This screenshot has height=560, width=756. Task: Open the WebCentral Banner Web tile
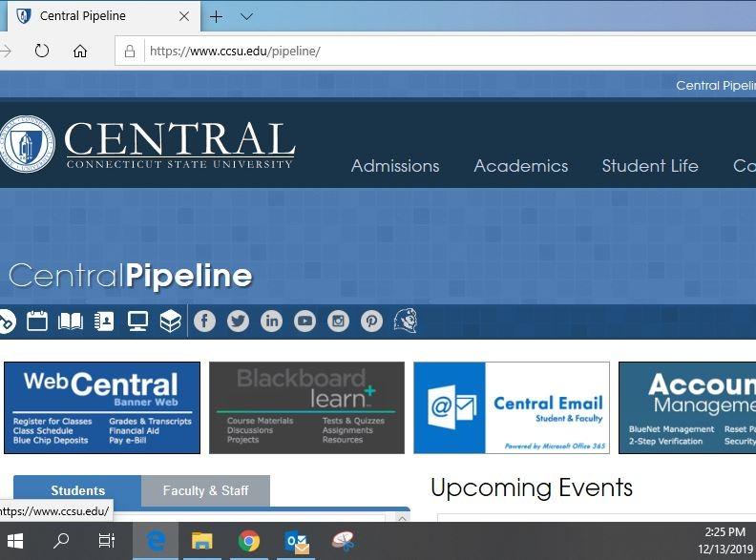pyautogui.click(x=102, y=407)
